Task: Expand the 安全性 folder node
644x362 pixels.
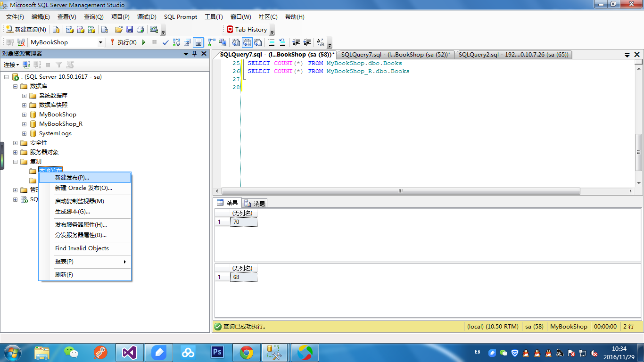Action: point(15,143)
